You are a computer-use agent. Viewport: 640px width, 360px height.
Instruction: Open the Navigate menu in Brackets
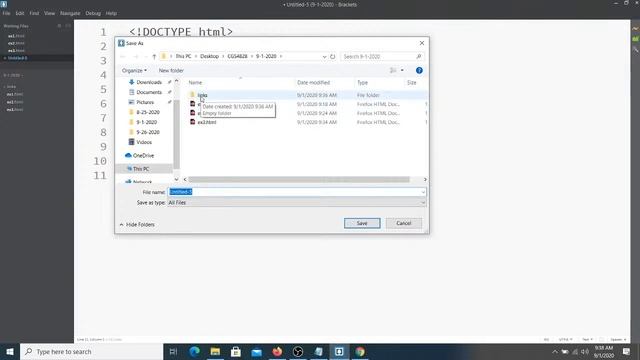pyautogui.click(x=70, y=13)
